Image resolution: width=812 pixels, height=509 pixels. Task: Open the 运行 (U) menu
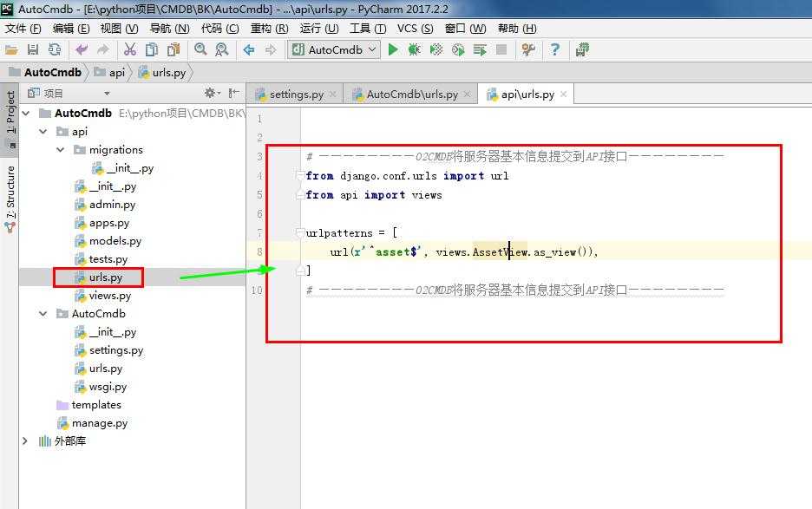point(319,29)
